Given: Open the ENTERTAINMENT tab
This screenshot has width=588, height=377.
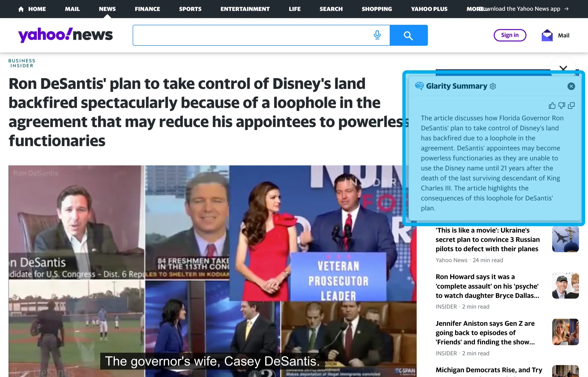Looking at the screenshot, I should click(245, 9).
